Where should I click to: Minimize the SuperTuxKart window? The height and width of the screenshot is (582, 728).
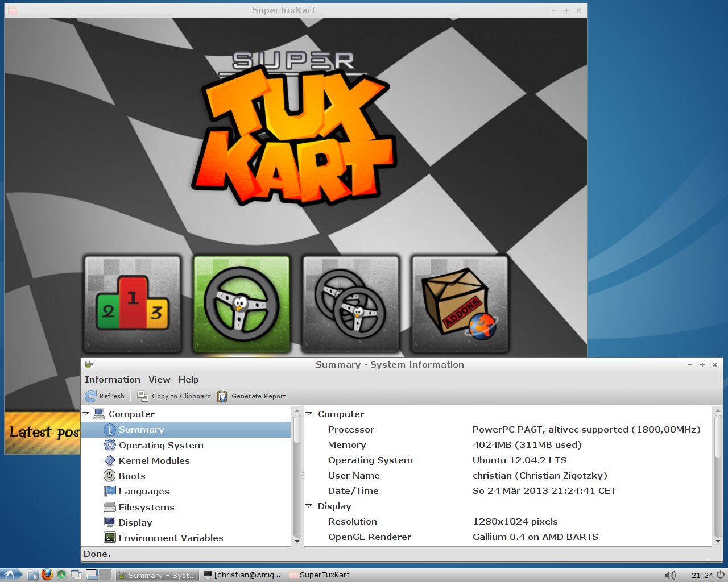[x=554, y=10]
